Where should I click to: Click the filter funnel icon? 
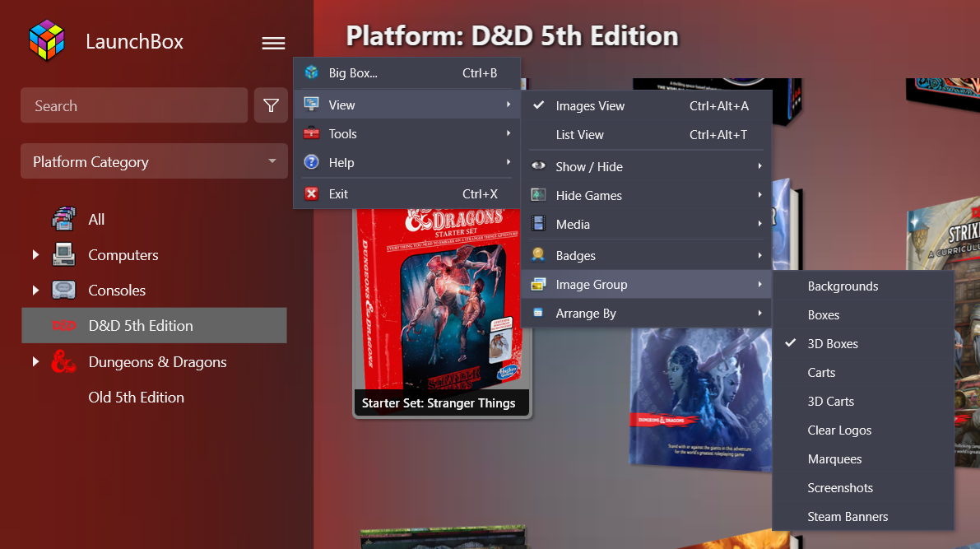tap(271, 105)
